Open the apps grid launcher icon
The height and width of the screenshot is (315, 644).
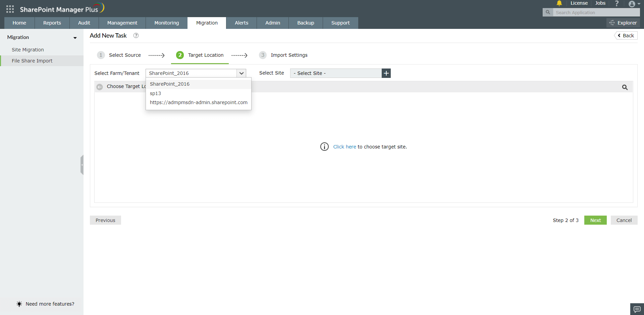(x=10, y=9)
